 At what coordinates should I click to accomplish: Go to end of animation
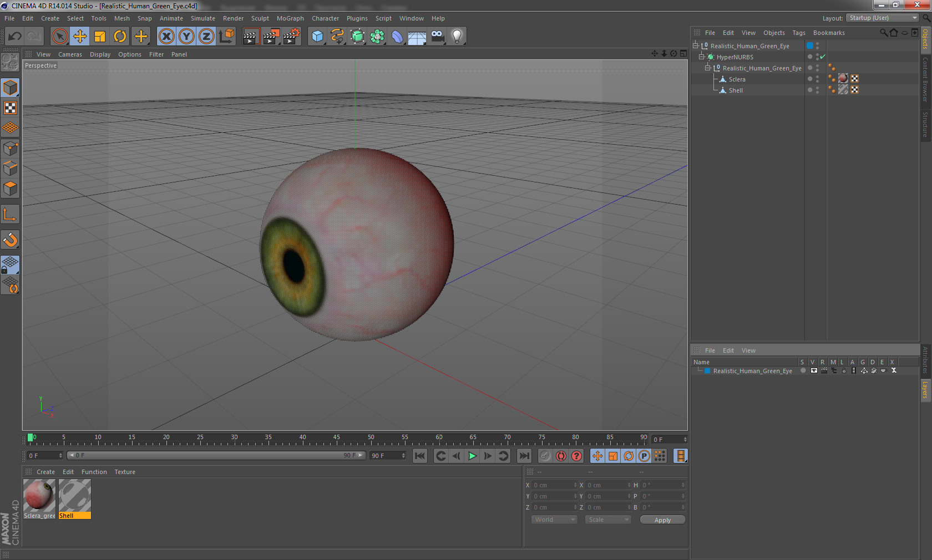coord(524,456)
